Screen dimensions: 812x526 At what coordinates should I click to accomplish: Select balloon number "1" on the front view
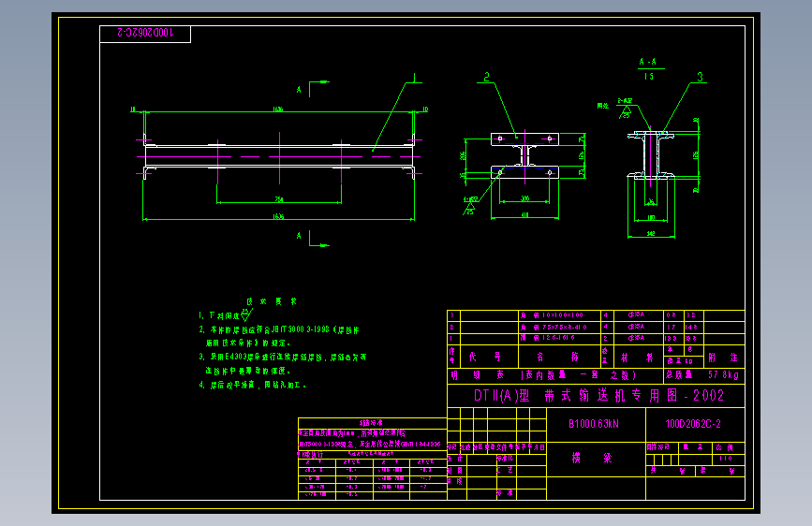click(x=414, y=78)
